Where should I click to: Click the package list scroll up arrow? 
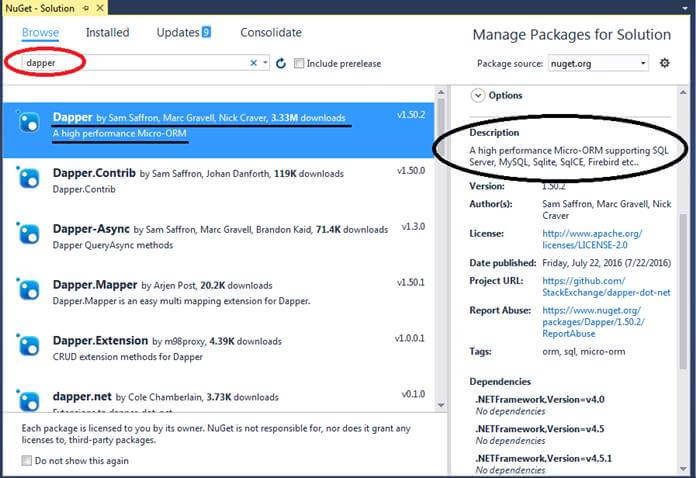[x=441, y=92]
